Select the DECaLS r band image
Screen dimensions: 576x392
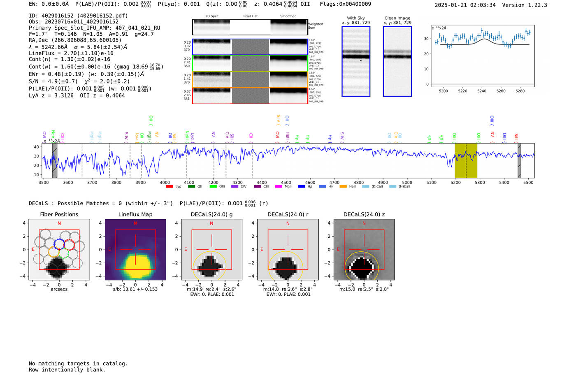coord(288,250)
